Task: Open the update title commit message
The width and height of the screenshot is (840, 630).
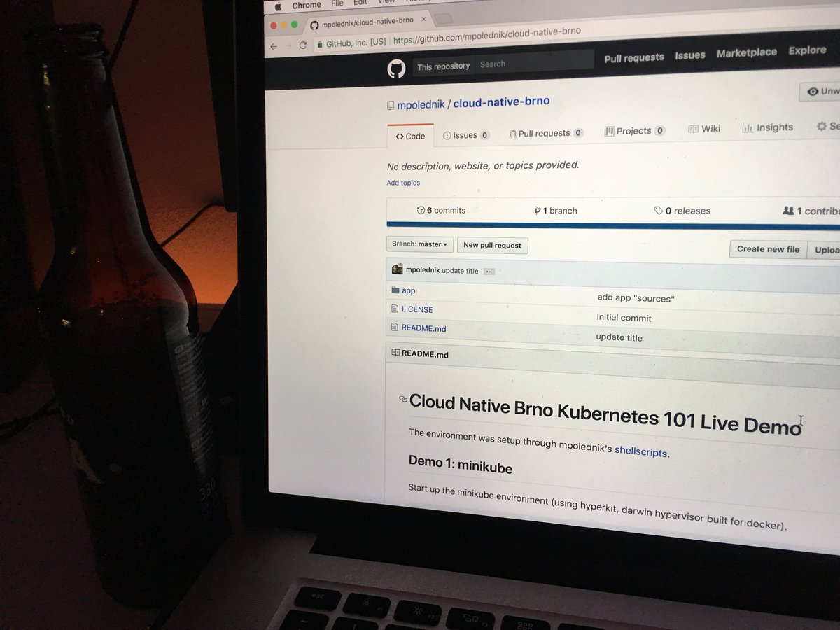Action: click(x=460, y=271)
